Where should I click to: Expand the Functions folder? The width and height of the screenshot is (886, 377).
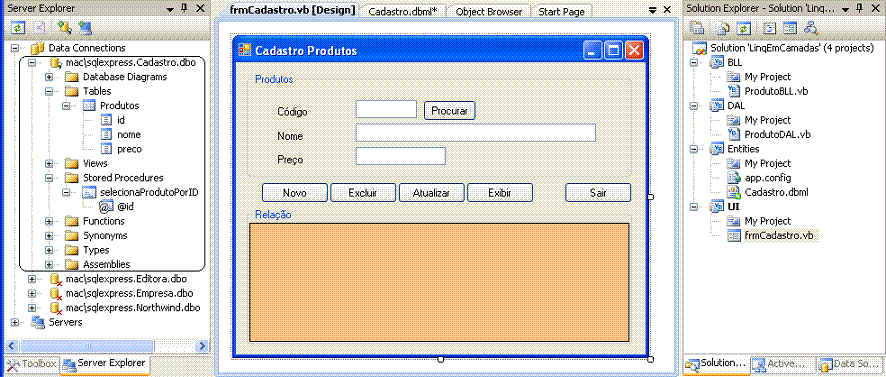(49, 221)
